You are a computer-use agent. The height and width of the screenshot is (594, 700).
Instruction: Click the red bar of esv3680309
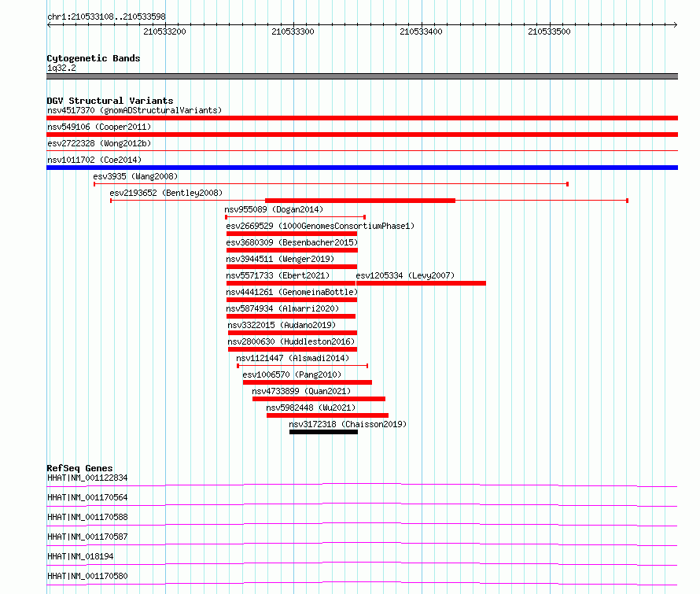(x=292, y=250)
